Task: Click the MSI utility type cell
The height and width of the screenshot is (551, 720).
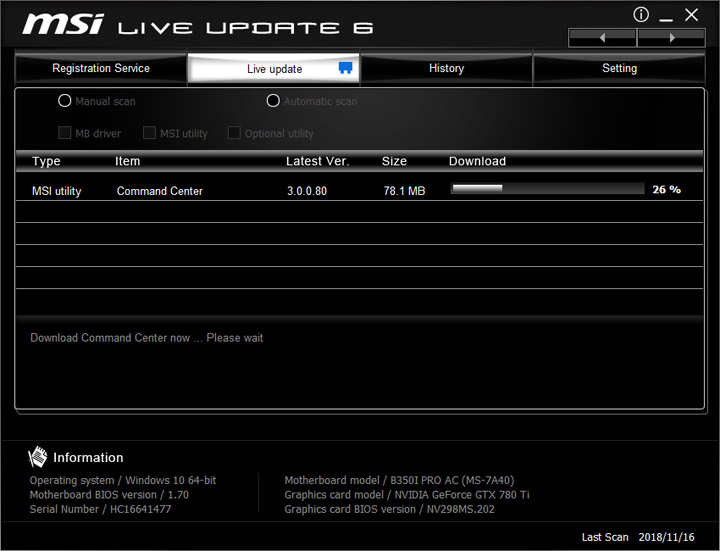Action: point(56,191)
